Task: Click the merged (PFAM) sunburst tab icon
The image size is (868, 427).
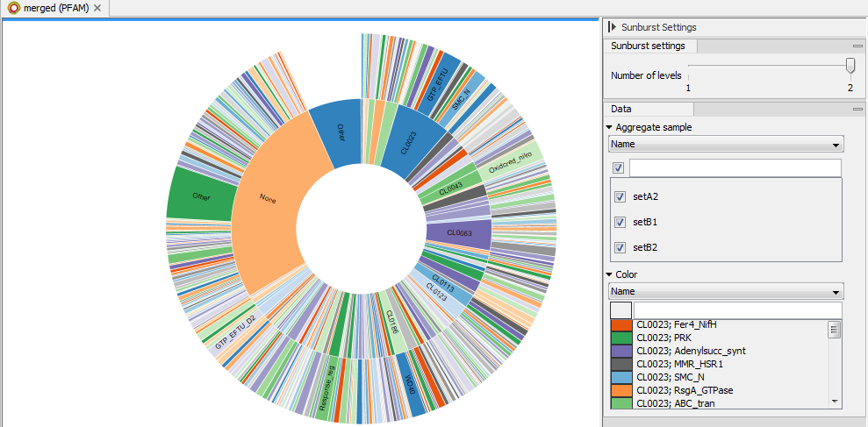Action: pos(14,8)
